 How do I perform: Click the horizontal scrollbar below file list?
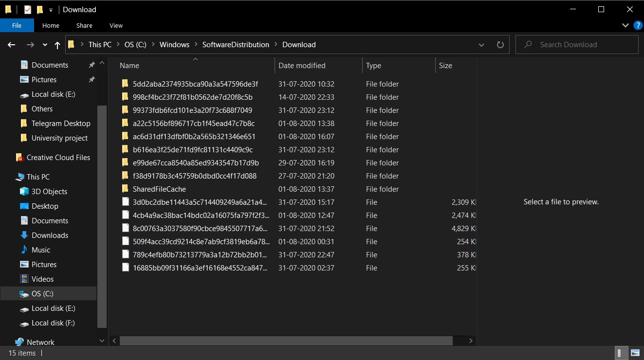(287, 341)
